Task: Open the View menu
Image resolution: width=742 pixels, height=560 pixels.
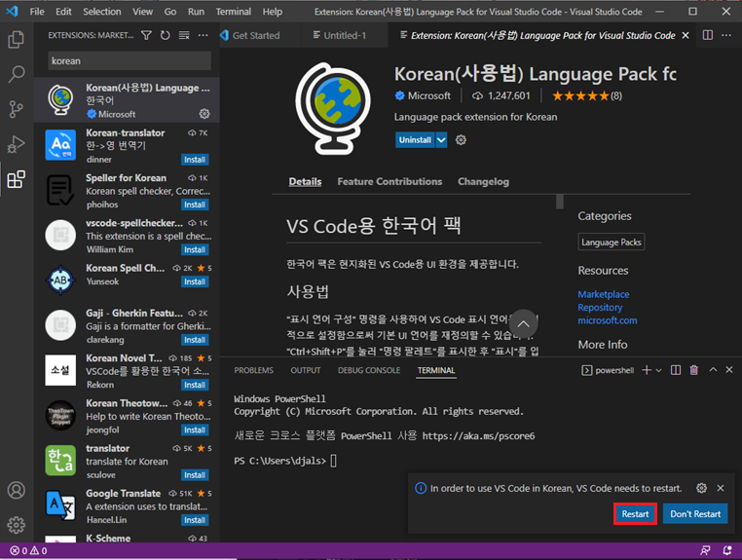Action: pos(142,12)
